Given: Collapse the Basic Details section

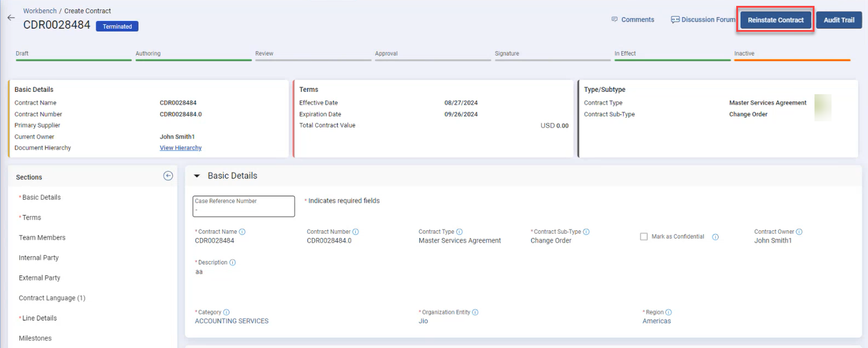Looking at the screenshot, I should 197,176.
